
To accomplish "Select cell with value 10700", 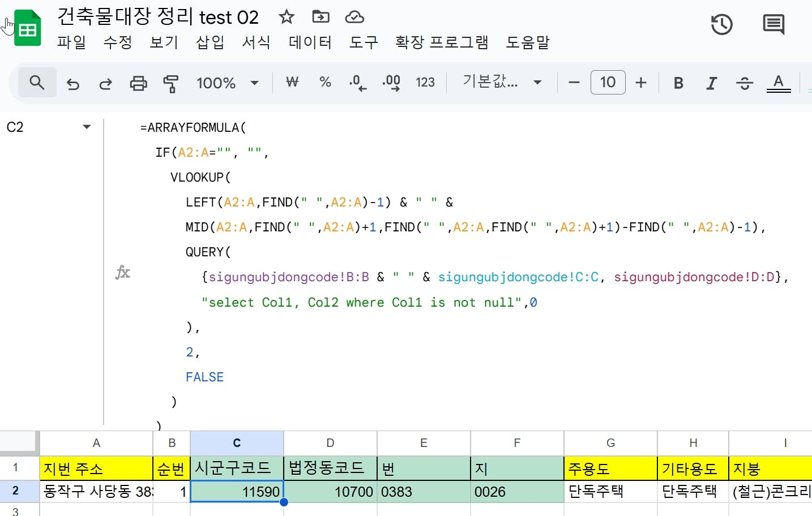I will [x=330, y=491].
